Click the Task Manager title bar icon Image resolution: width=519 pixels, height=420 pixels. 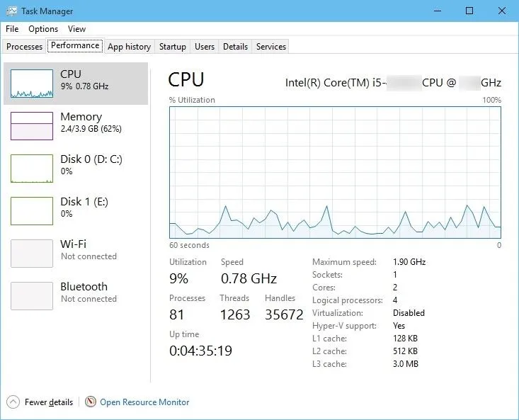coord(11,11)
